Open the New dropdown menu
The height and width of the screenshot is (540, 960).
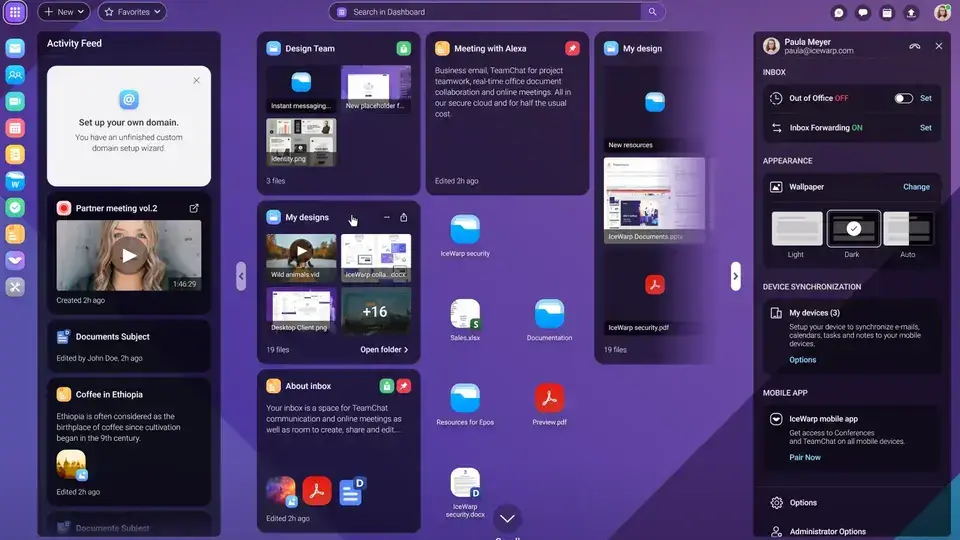point(64,12)
